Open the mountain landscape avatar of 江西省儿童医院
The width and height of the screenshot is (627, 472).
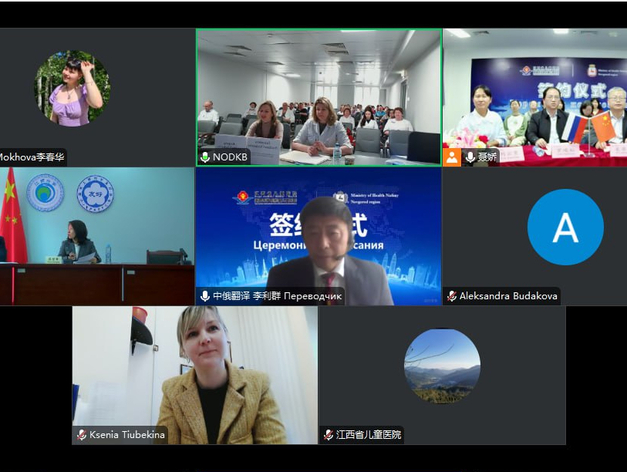(442, 366)
